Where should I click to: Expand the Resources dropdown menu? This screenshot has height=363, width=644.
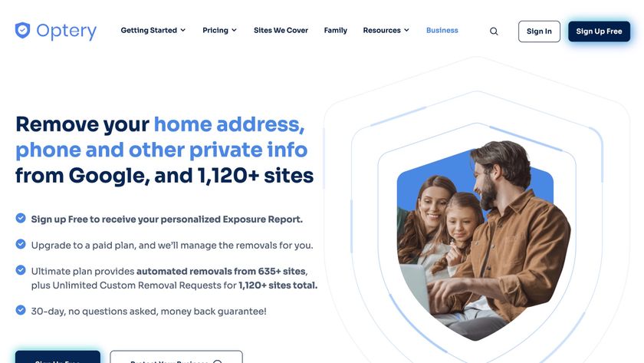pyautogui.click(x=386, y=30)
